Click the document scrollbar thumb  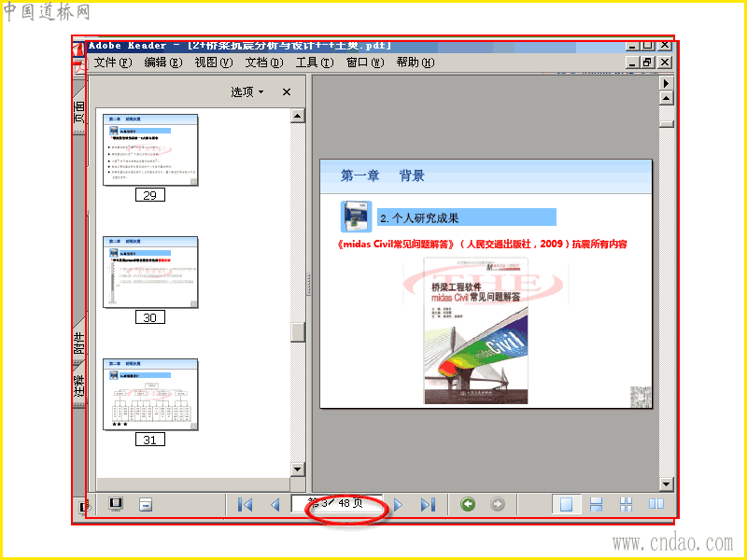[x=666, y=124]
